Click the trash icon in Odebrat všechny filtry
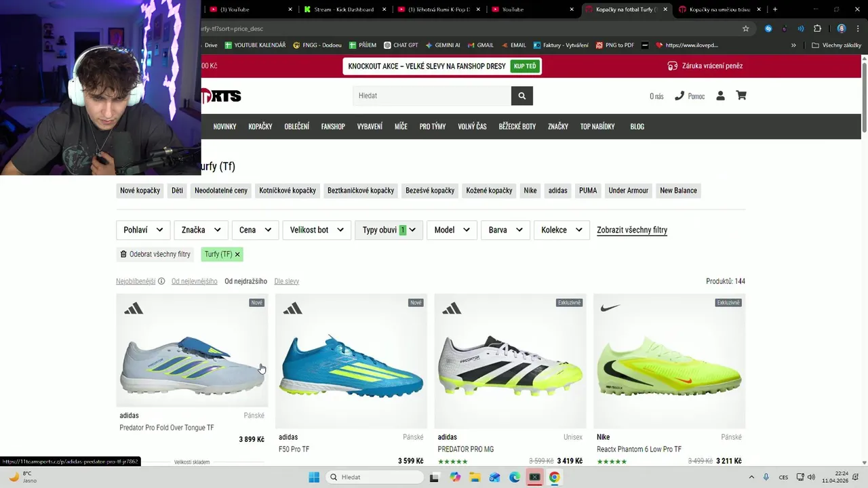The image size is (868, 488). [123, 254]
